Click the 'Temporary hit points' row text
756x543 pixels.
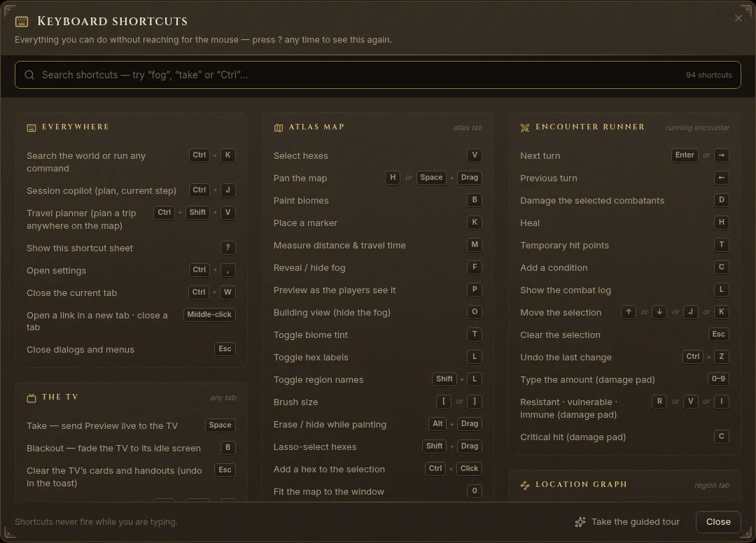(x=564, y=245)
